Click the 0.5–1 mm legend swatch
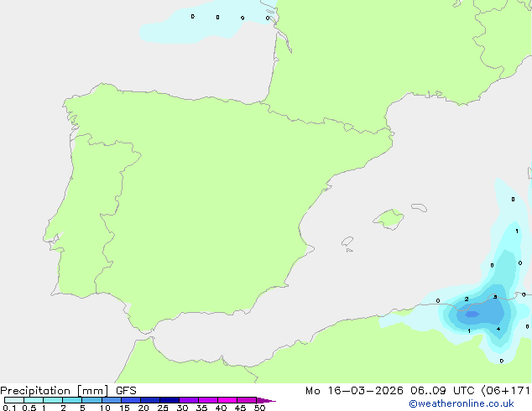 34,400
